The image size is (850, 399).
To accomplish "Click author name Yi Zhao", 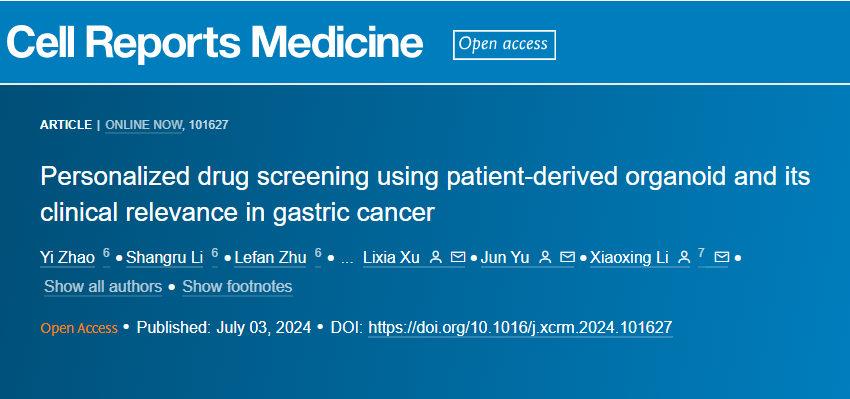I will pyautogui.click(x=68, y=258).
